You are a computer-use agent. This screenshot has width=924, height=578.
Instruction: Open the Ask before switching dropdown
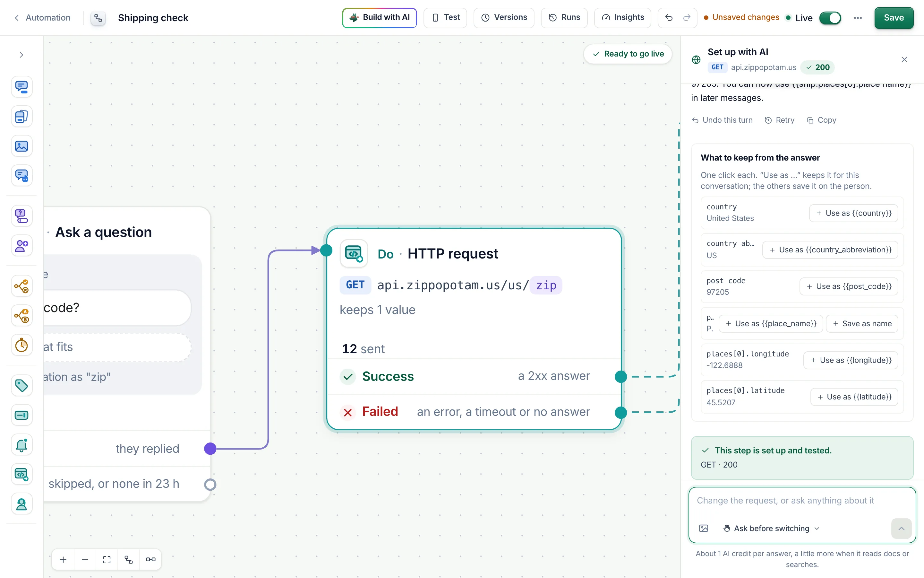tap(771, 528)
